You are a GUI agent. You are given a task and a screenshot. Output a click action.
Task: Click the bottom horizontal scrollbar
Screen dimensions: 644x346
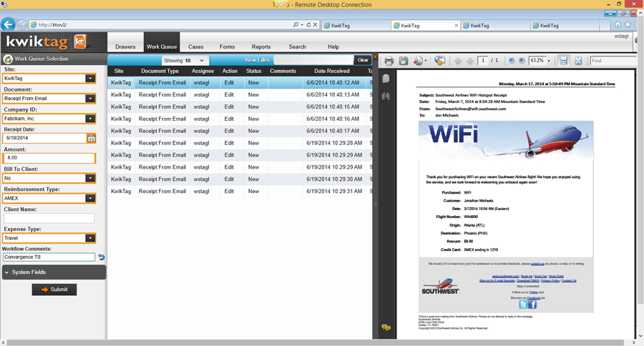pos(316,342)
